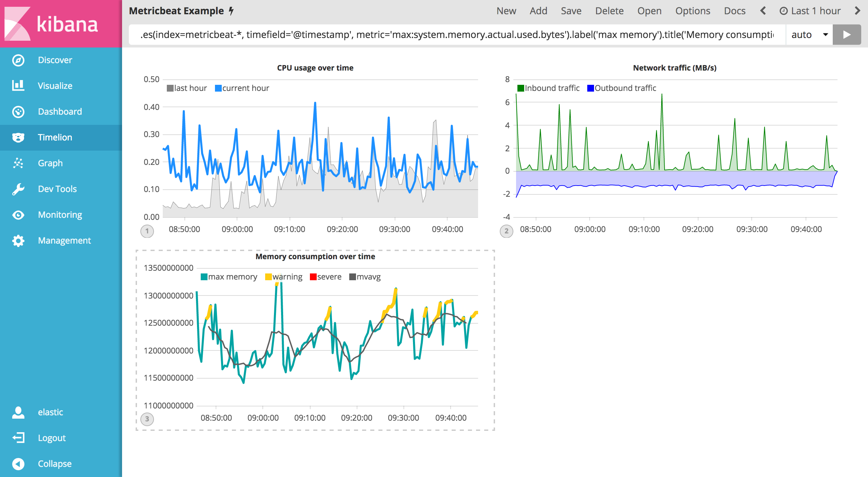Run the Timelion expression with play button
Screen dimensions: 868x477
click(x=847, y=35)
